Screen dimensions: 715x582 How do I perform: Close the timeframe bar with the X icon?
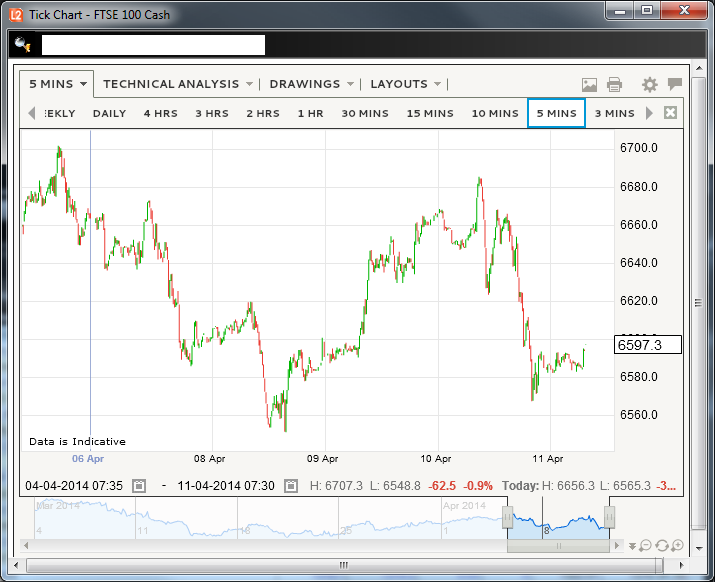(670, 113)
